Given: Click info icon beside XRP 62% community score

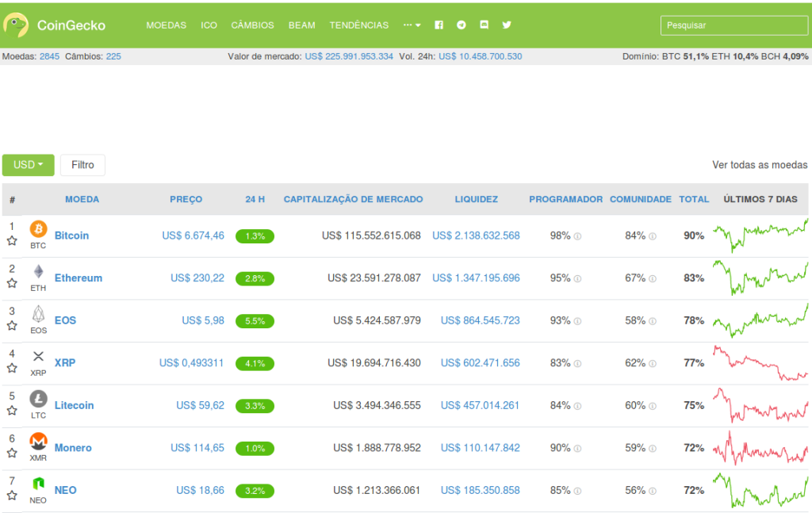Looking at the screenshot, I should (653, 363).
